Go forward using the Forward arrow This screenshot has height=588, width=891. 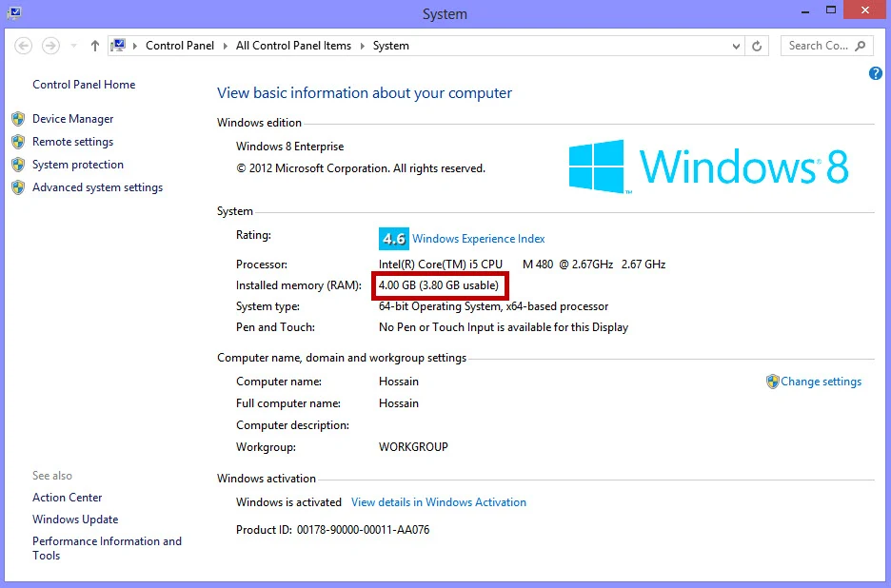50,46
